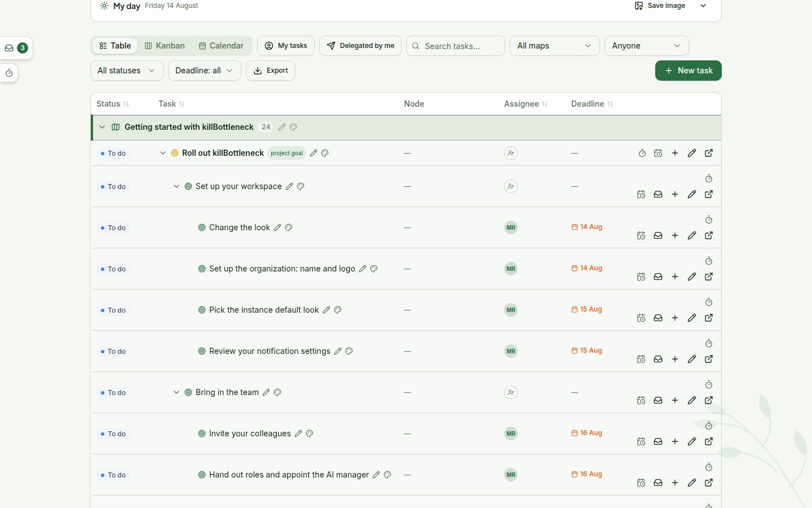Collapse Set up your workspace subtasks

[176, 186]
